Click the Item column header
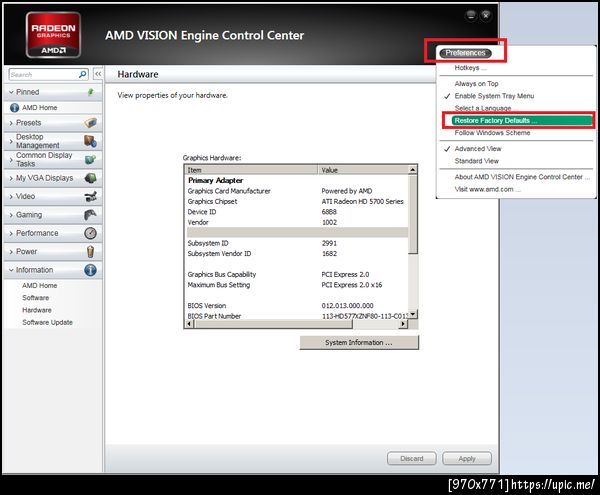Viewport: 600px width, 495px height. [x=251, y=170]
